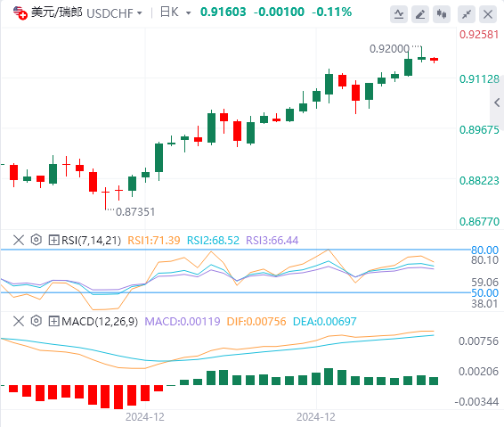
Task: Click the percent change -0.11%
Action: pyautogui.click(x=332, y=12)
